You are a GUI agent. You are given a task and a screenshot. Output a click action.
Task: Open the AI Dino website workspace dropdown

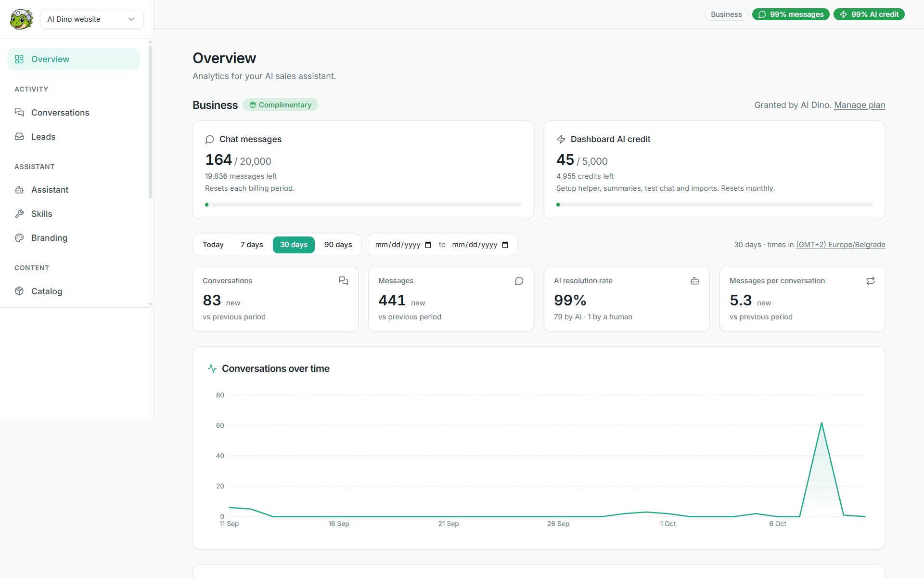pyautogui.click(x=91, y=19)
